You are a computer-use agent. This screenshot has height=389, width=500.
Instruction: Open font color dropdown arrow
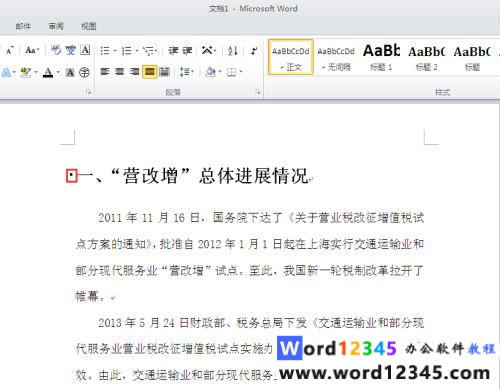coord(58,72)
